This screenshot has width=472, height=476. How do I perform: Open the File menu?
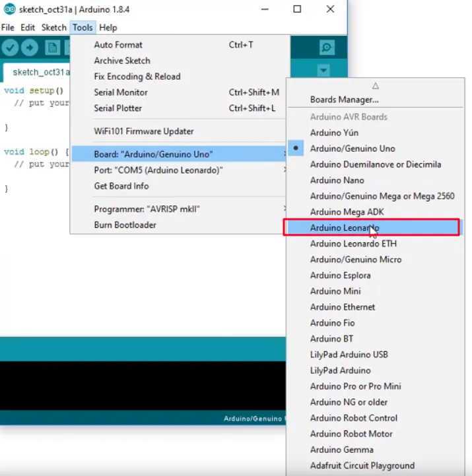7,28
